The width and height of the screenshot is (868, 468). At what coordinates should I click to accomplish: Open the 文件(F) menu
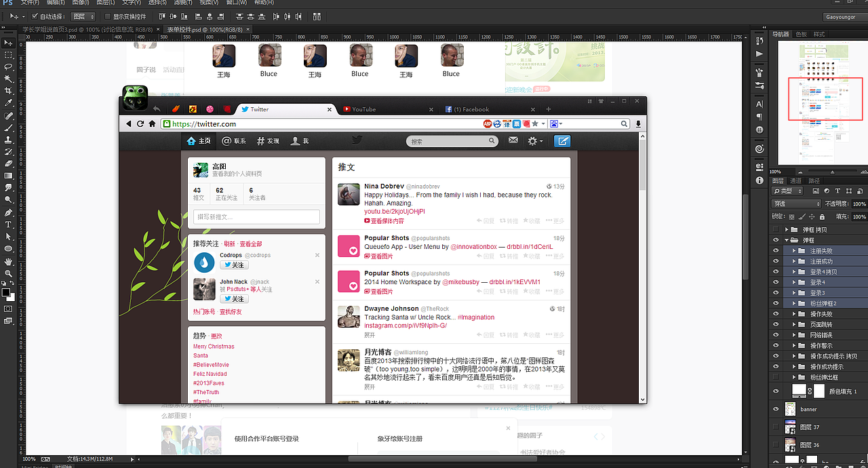(x=30, y=3)
